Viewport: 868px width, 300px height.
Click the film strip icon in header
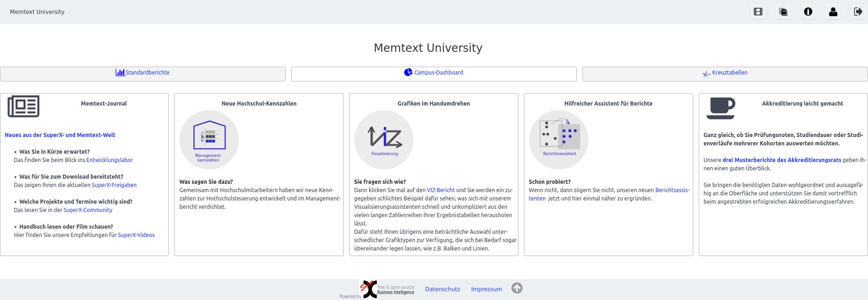pos(758,12)
